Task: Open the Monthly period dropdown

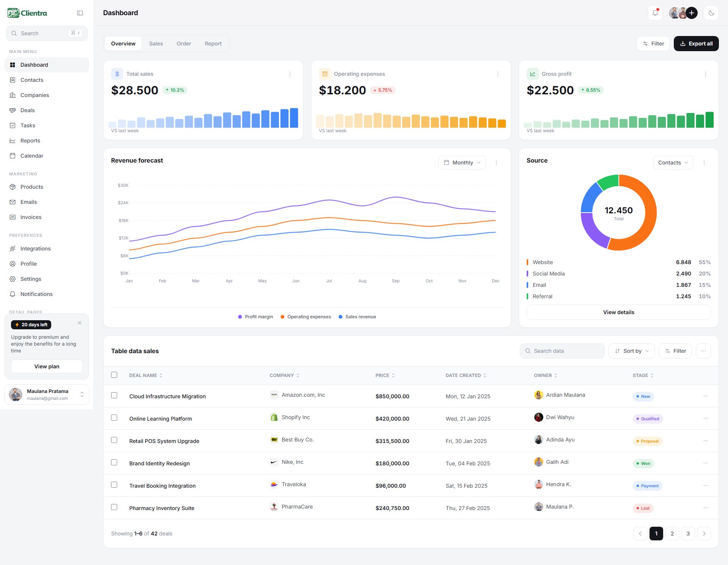Action: 462,163
